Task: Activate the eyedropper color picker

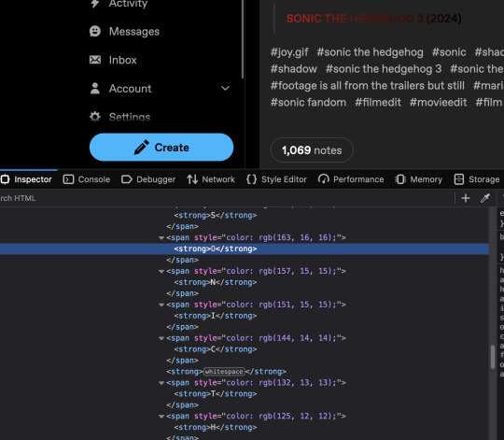Action: [x=485, y=198]
